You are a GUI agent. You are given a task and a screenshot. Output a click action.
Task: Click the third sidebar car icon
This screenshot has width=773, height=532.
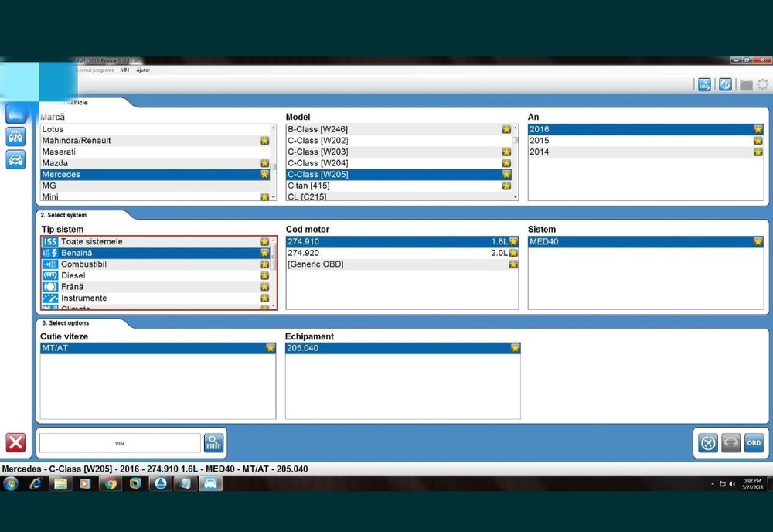pyautogui.click(x=15, y=160)
